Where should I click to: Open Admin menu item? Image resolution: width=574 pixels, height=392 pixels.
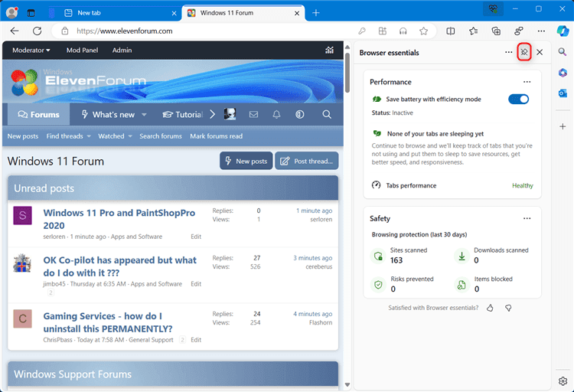tap(122, 51)
